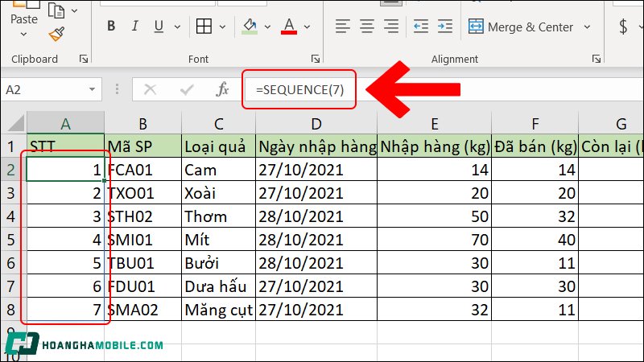
Task: Expand the Borders dropdown arrow
Action: pos(223,27)
